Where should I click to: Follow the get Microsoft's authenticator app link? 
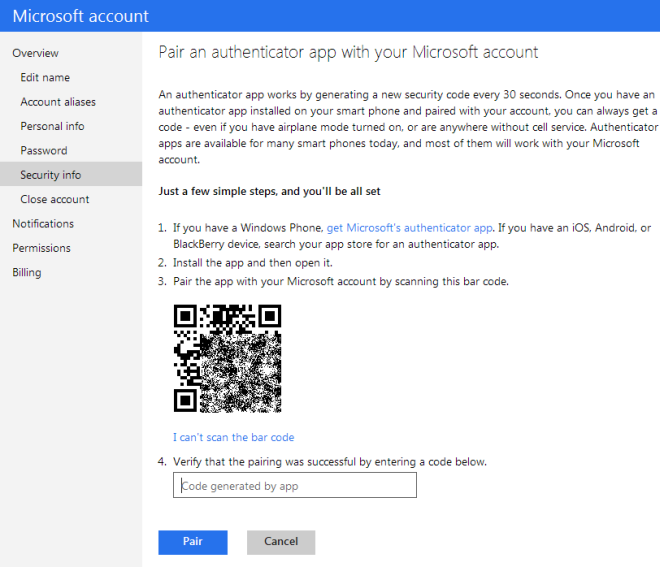pyautogui.click(x=410, y=228)
